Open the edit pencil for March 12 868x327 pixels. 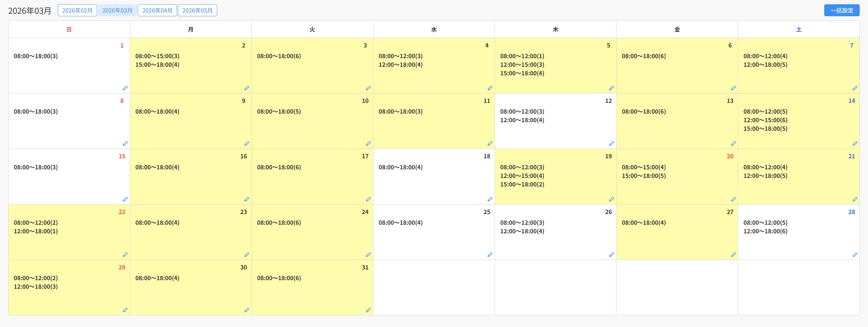(611, 144)
